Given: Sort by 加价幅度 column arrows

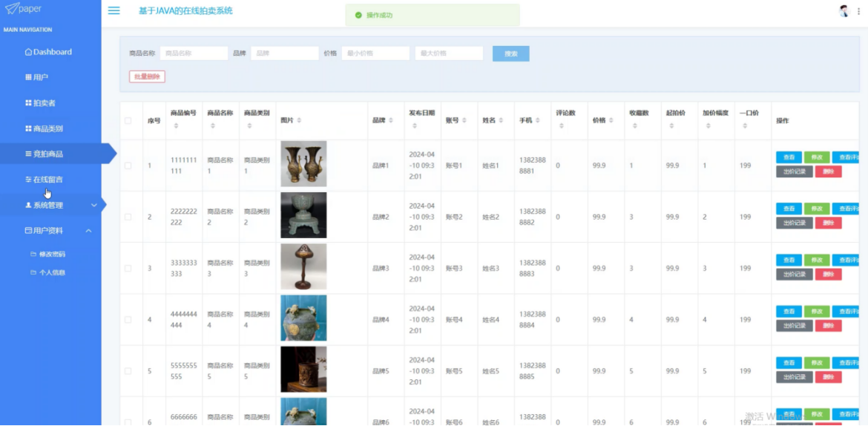Looking at the screenshot, I should (x=708, y=125).
